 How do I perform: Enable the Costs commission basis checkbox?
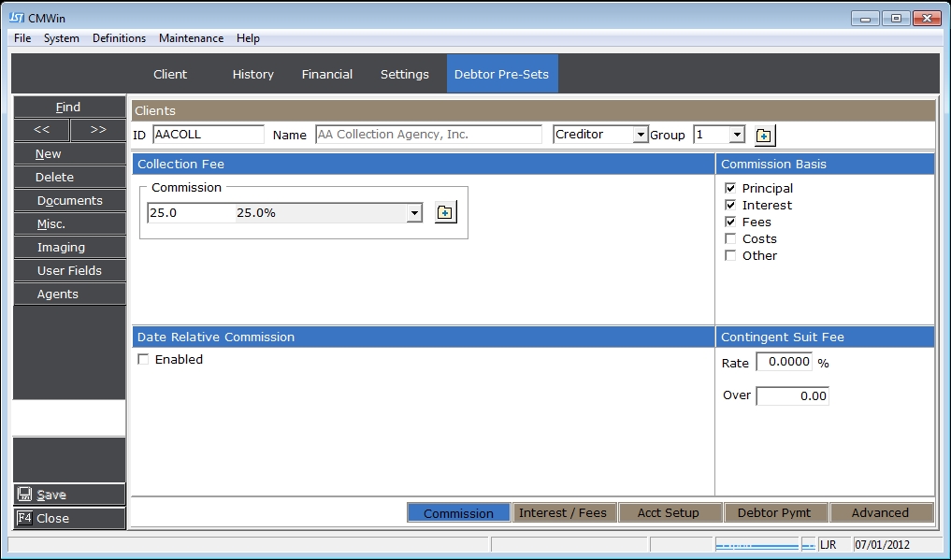[731, 238]
